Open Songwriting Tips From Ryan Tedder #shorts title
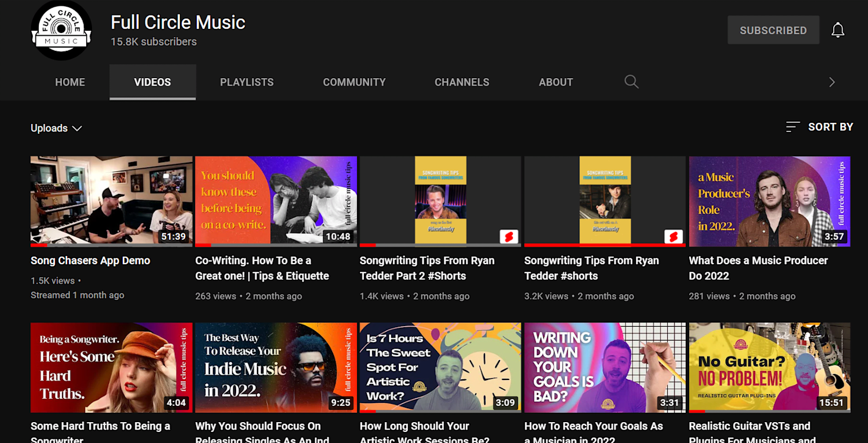 pos(591,268)
